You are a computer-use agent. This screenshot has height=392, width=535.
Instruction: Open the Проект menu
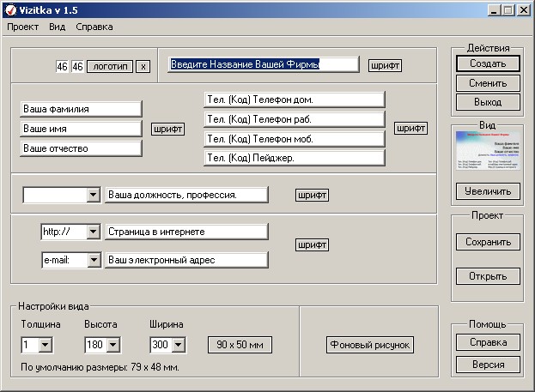[x=23, y=27]
